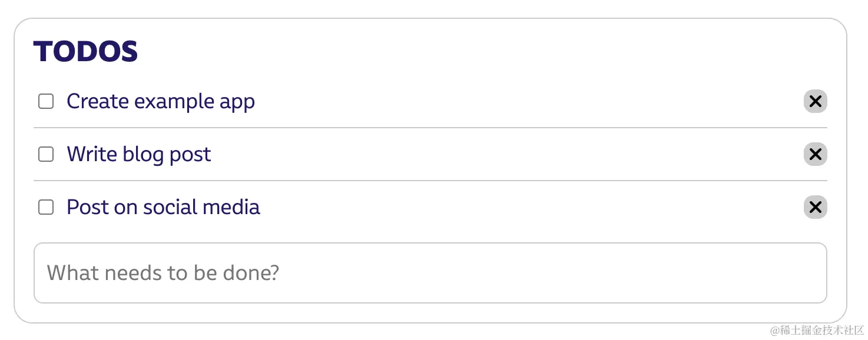Delete the 'Post on social media' item
This screenshot has height=340, width=868.
pos(815,207)
